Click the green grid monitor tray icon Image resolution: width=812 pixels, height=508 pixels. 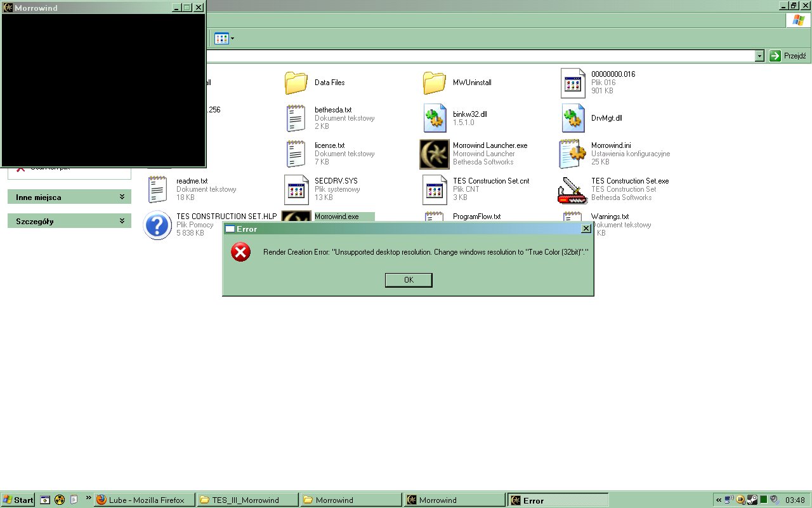763,500
